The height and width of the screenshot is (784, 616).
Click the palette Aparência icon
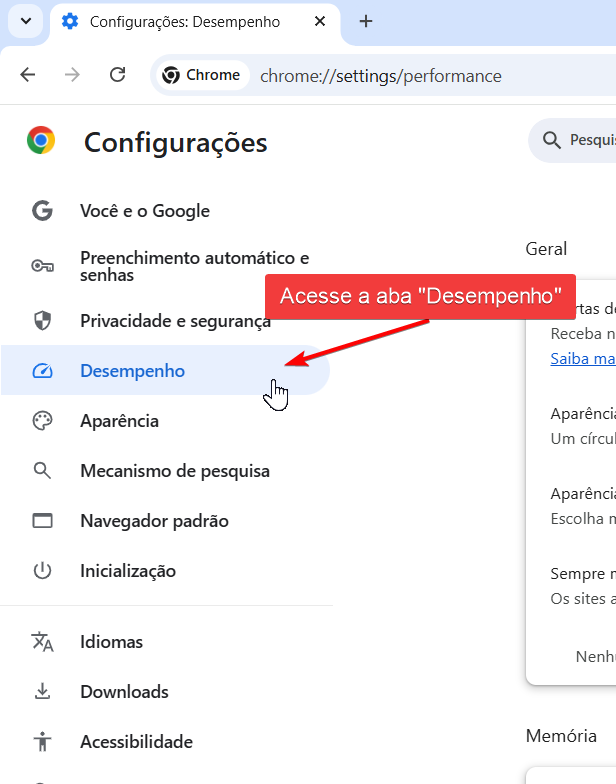point(42,421)
